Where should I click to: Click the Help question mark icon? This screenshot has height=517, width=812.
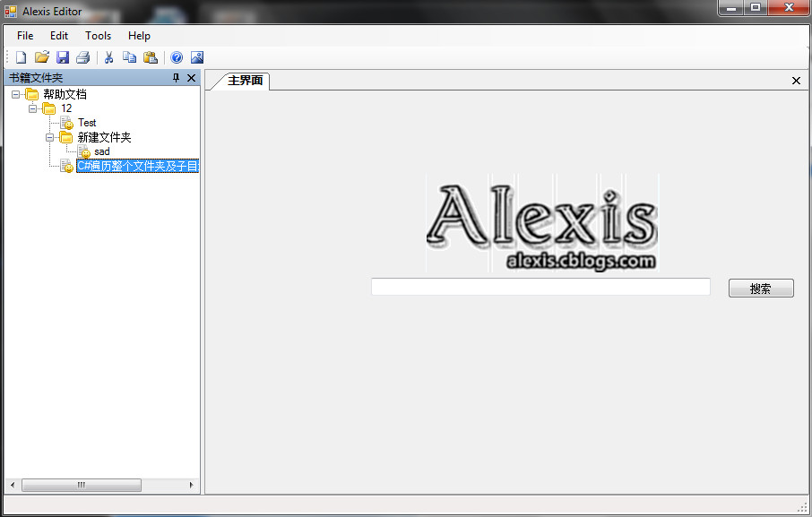(x=177, y=57)
